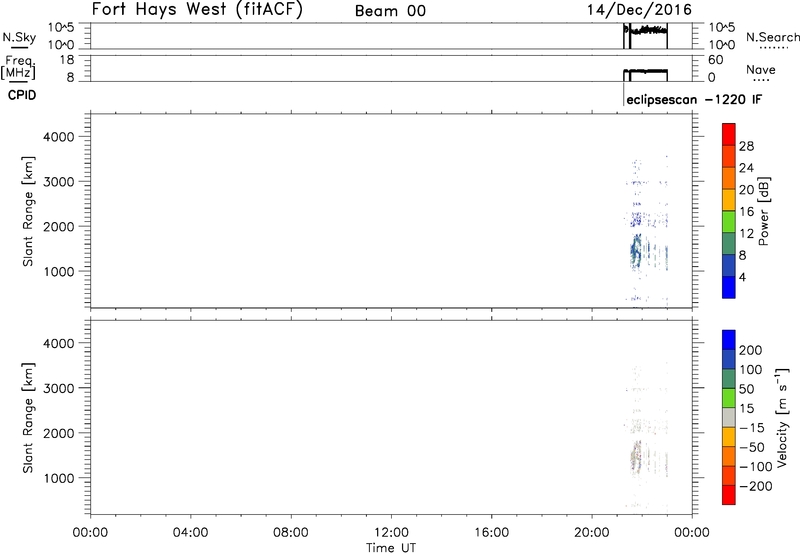Click the '12:00' time tick label
This screenshot has width=800, height=554.
(x=391, y=533)
